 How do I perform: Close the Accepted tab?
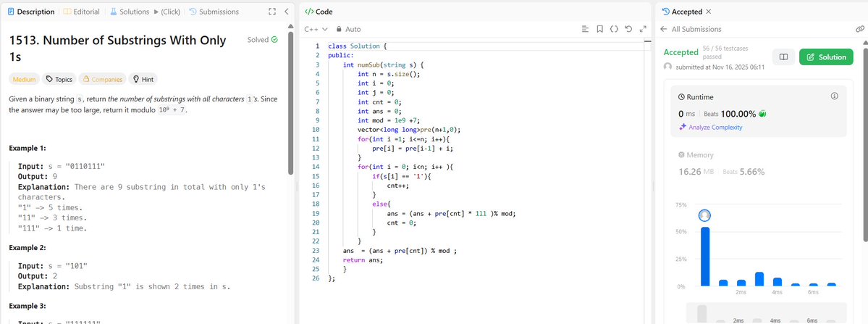[x=709, y=12]
